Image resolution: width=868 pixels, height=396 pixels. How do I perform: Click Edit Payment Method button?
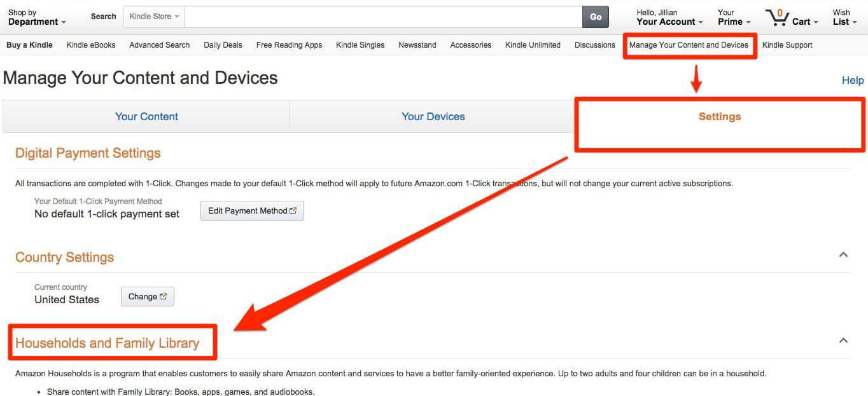252,210
